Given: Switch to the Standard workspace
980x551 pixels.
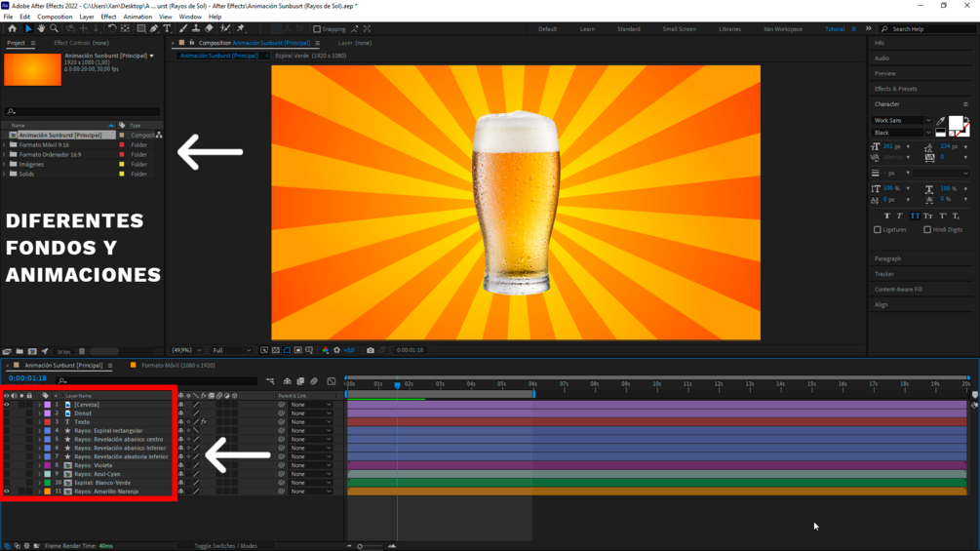Looking at the screenshot, I should pos(628,29).
